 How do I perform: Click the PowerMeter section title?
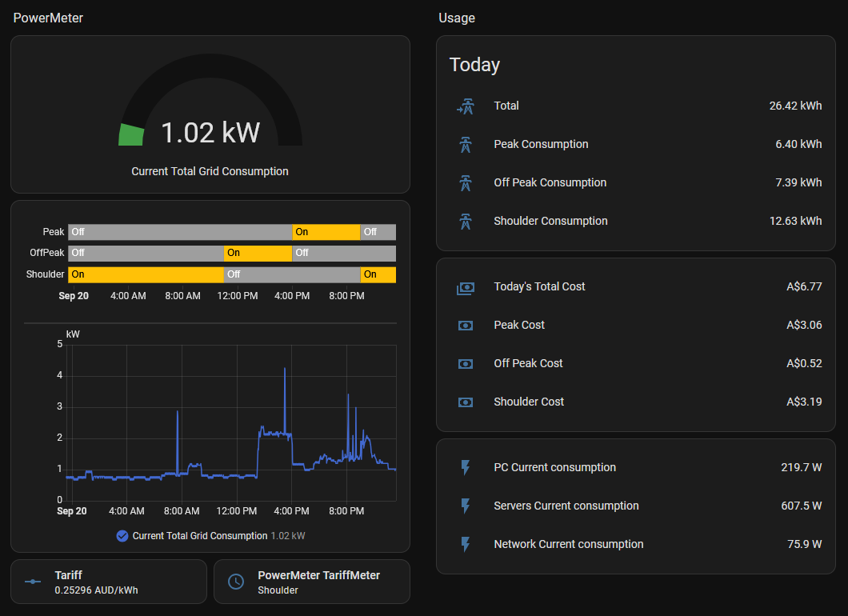click(x=48, y=18)
